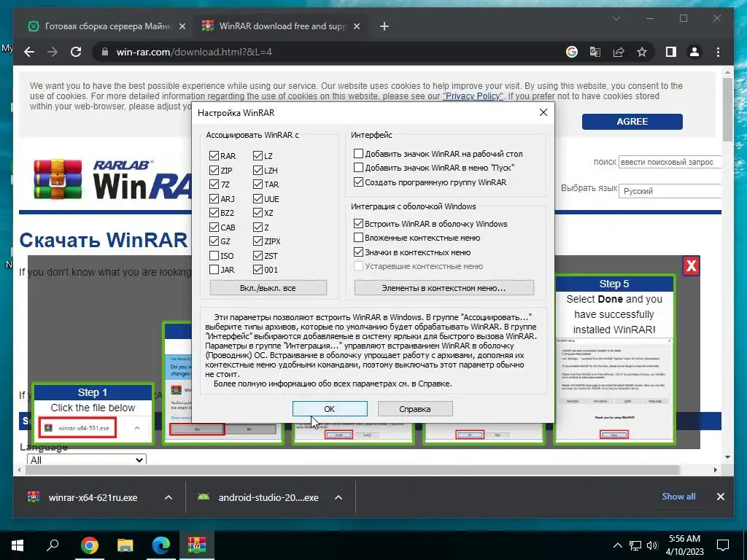Toggle 'Значки в контекстных меню' checkbox

point(358,252)
